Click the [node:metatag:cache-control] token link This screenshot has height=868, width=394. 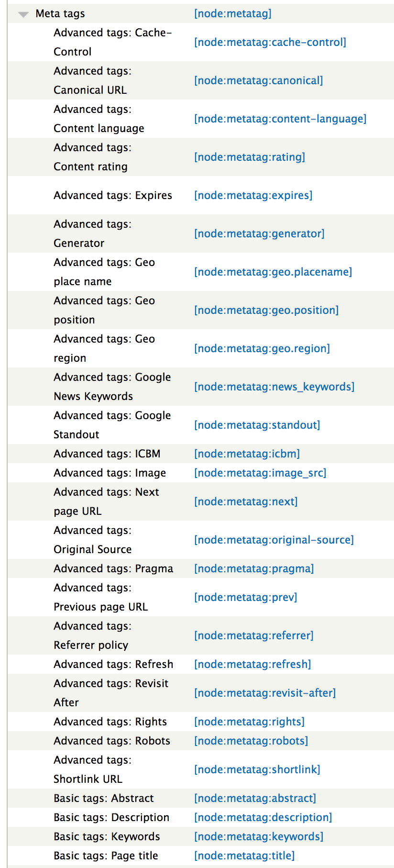point(270,42)
